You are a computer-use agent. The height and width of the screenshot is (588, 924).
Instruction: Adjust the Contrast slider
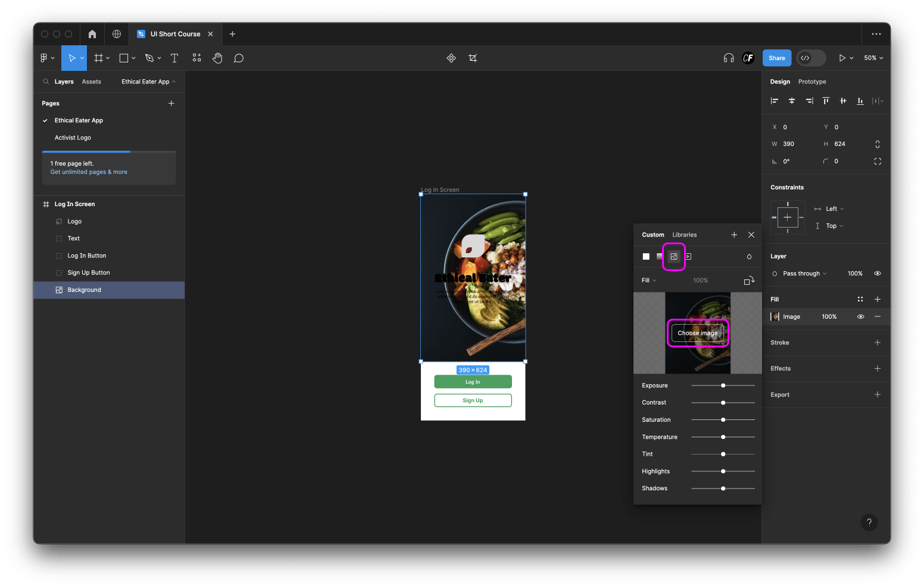[x=723, y=402]
